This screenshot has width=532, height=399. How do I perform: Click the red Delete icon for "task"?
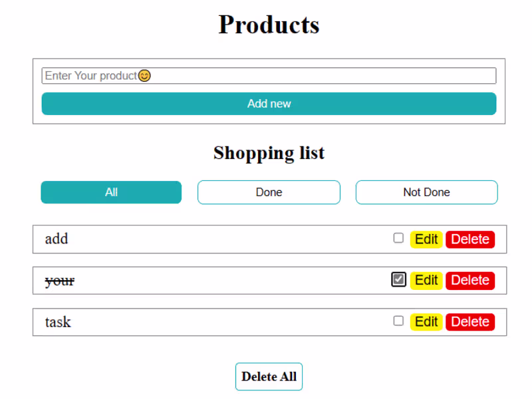pyautogui.click(x=470, y=321)
